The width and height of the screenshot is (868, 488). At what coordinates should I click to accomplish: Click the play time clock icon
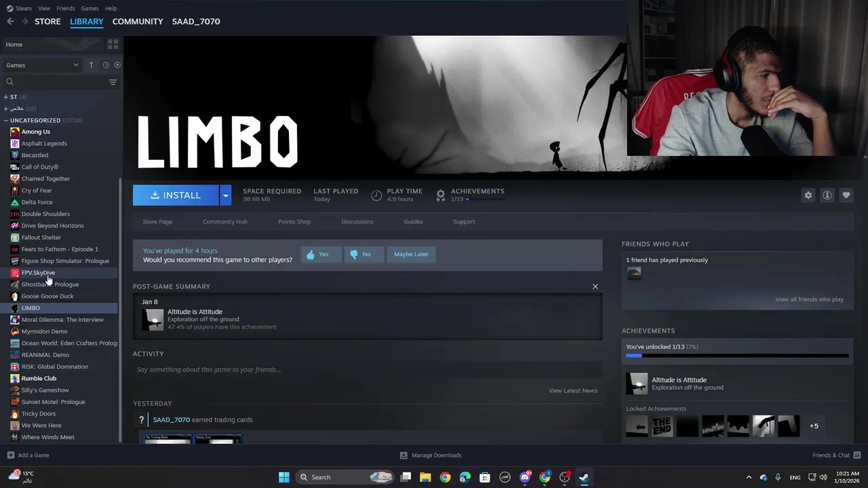click(x=376, y=195)
